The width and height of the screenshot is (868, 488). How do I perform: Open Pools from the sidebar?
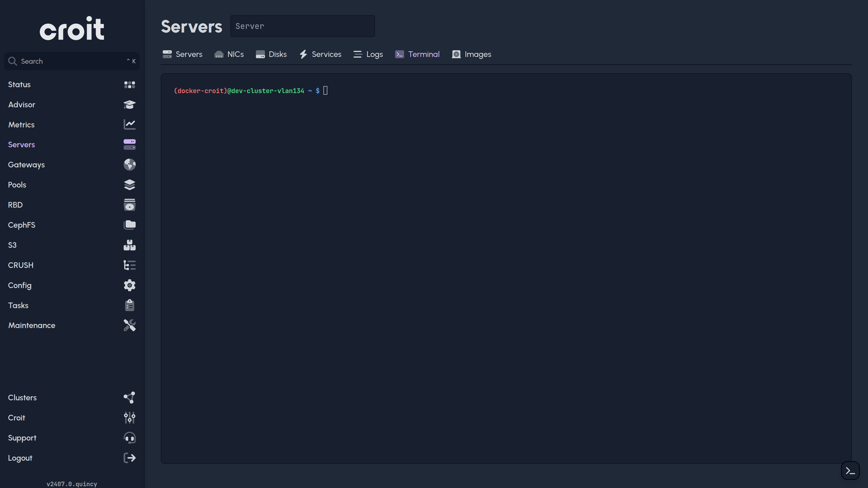coord(17,185)
